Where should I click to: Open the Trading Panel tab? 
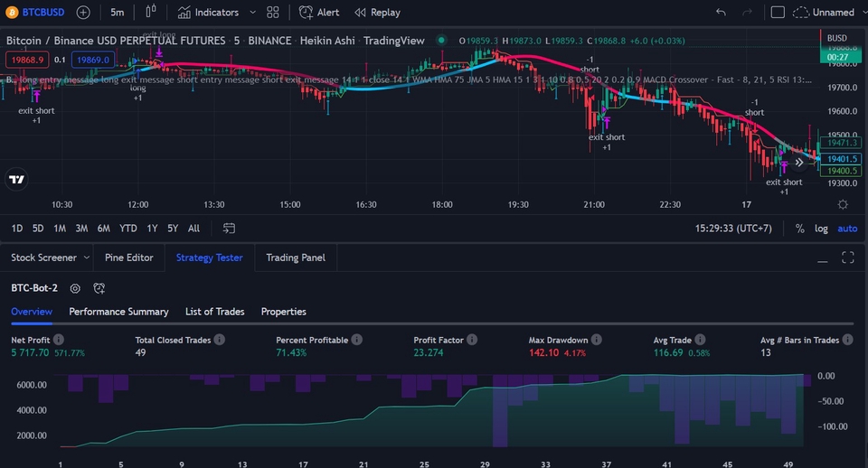pyautogui.click(x=296, y=257)
